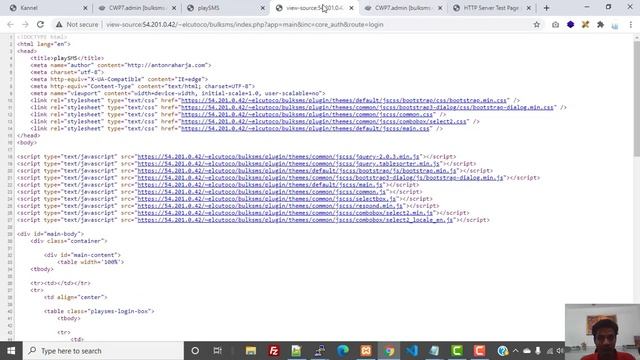Reload the view-source page
Image resolution: width=640 pixels, height=360 pixels.
point(40,24)
